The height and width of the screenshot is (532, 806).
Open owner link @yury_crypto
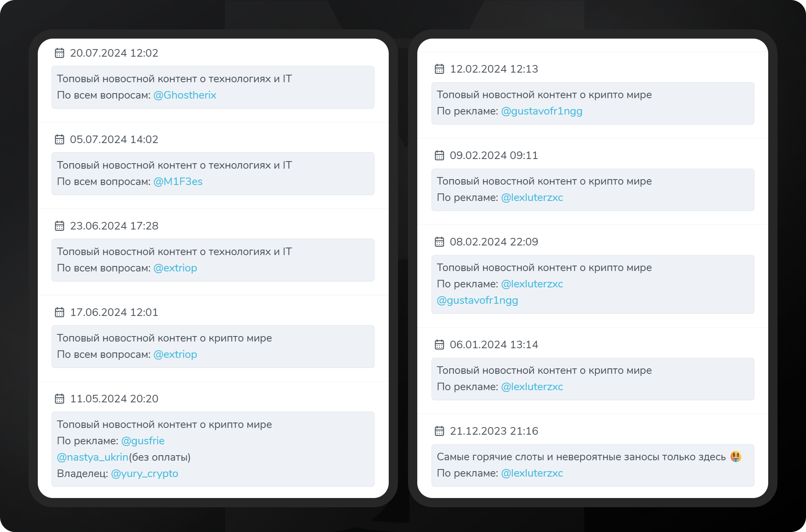tap(144, 474)
